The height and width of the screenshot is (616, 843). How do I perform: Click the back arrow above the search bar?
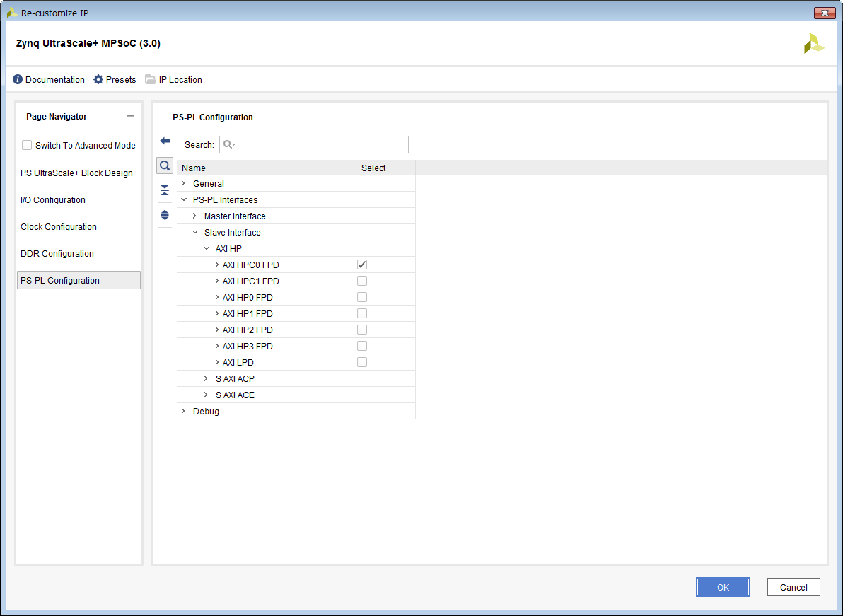coord(164,140)
